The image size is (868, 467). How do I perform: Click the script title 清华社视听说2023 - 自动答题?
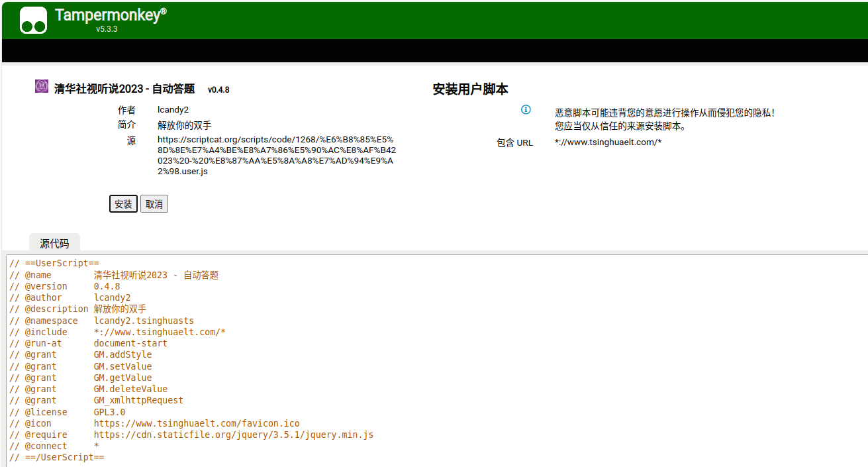point(124,89)
